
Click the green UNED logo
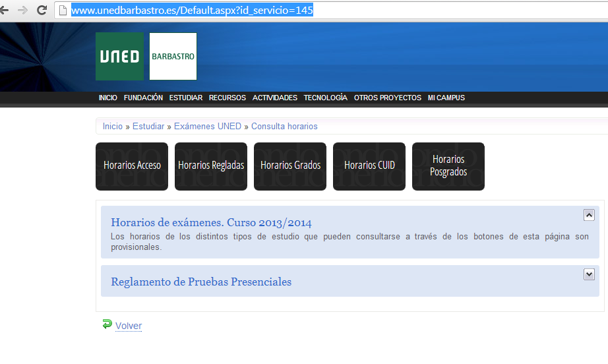tap(119, 57)
